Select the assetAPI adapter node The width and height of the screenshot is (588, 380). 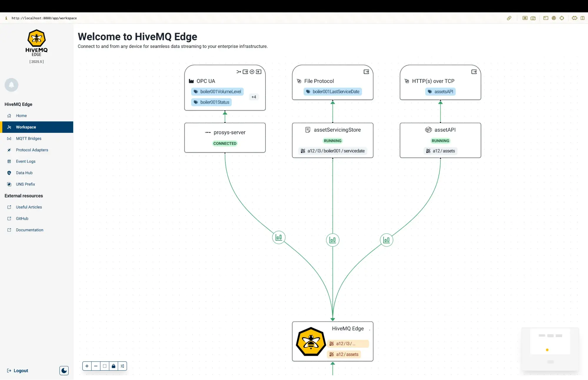pos(440,140)
